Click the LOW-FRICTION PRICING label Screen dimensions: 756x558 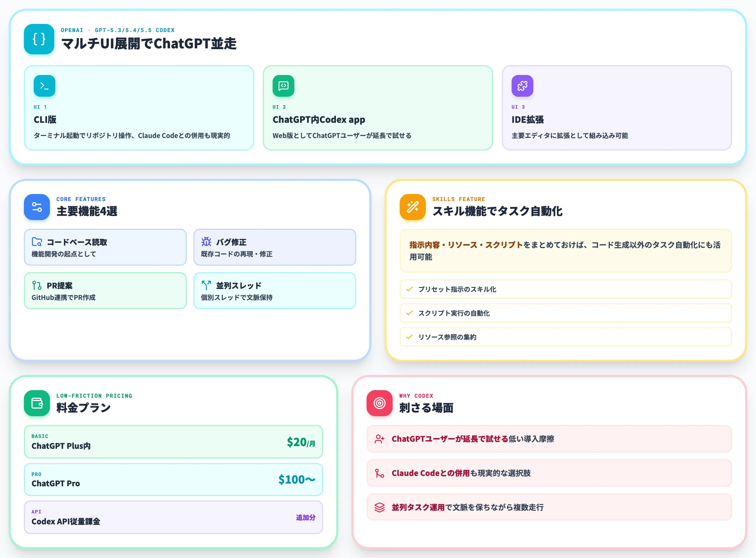[x=94, y=396]
